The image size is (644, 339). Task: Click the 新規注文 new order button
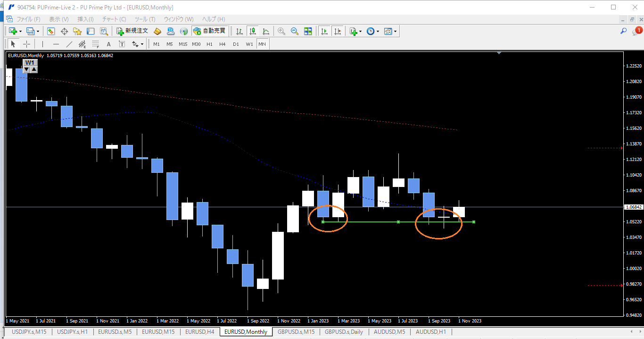[x=132, y=31]
